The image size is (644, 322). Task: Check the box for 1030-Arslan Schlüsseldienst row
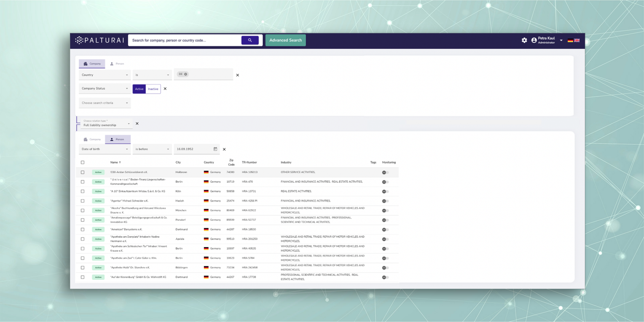pyautogui.click(x=83, y=172)
